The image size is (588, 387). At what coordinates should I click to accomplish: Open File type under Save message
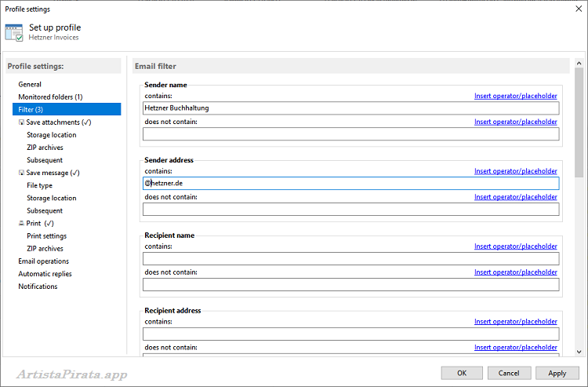[x=39, y=185]
